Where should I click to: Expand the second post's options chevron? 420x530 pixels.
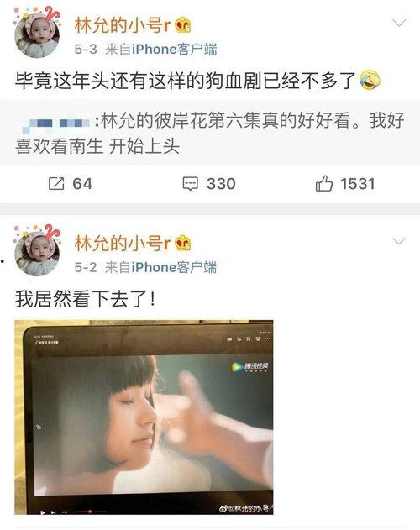pos(399,241)
